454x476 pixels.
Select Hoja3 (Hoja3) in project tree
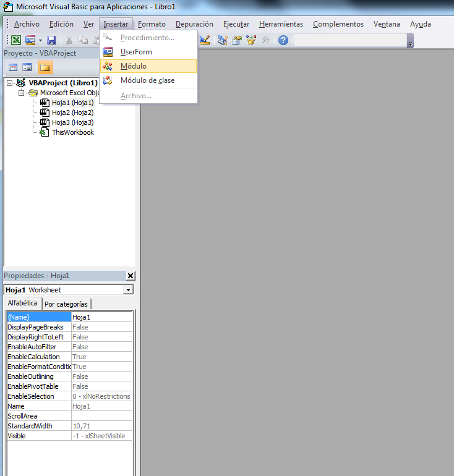click(73, 122)
